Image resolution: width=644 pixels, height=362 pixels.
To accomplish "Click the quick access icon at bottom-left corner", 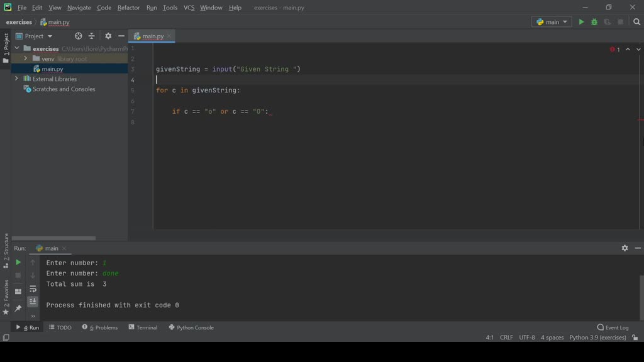I will pyautogui.click(x=6, y=337).
